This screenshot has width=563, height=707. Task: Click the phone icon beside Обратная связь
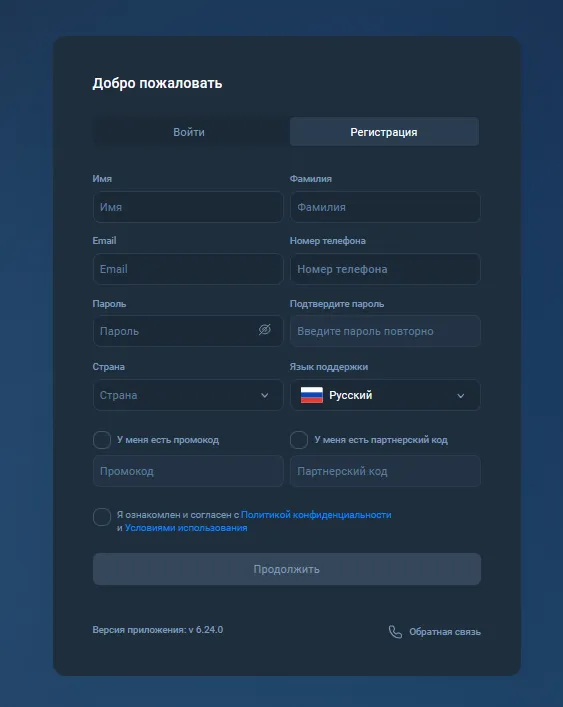coord(395,632)
